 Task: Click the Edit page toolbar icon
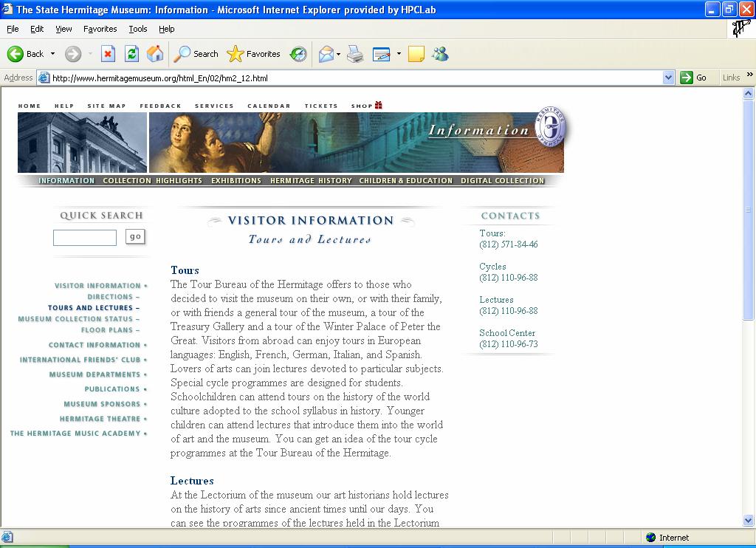tap(382, 54)
